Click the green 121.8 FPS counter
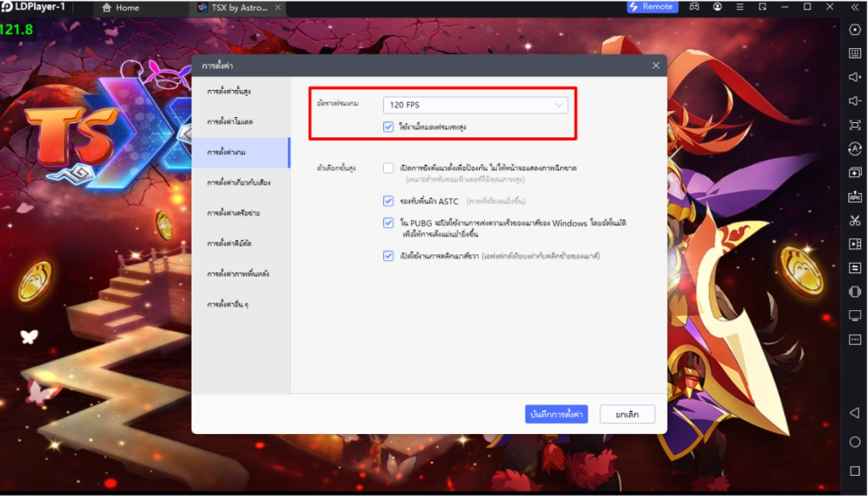 tap(17, 30)
